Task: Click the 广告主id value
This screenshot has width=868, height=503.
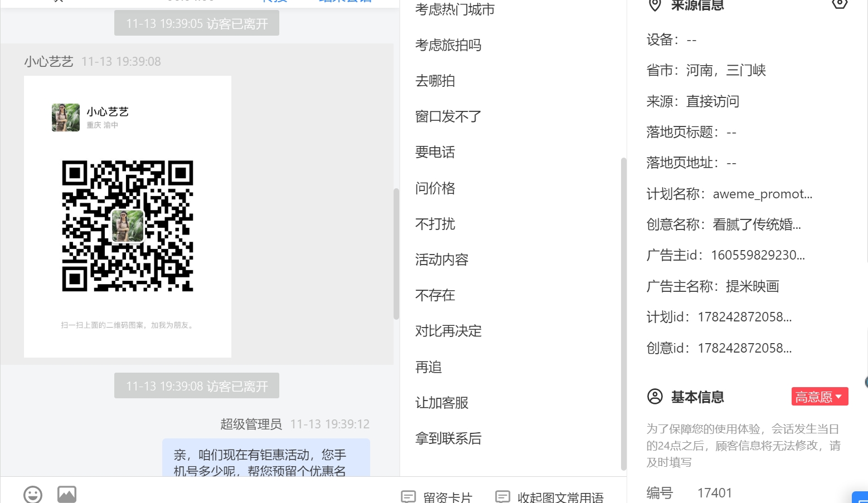Action: [x=758, y=255]
